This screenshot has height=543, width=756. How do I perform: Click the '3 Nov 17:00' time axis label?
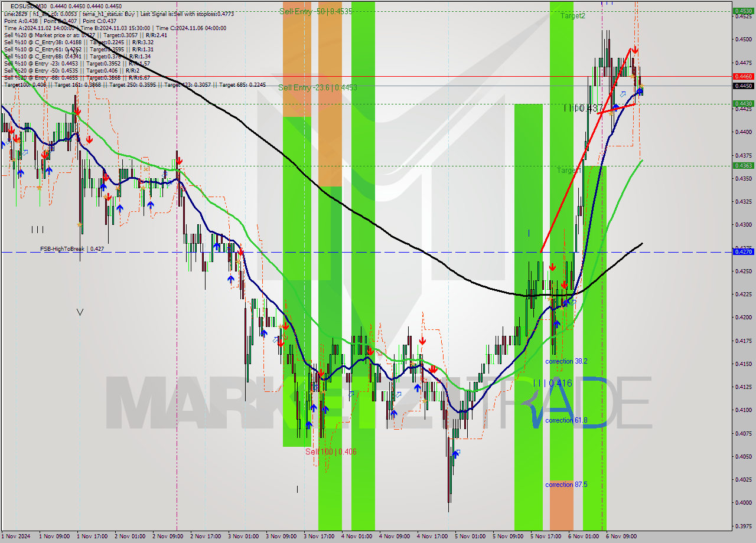(x=319, y=537)
